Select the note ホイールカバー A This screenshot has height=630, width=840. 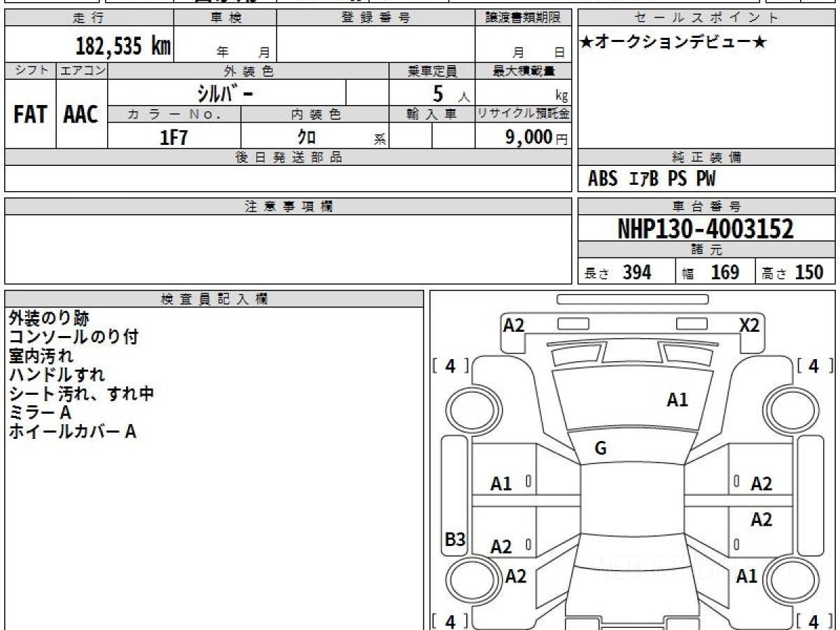[72, 431]
